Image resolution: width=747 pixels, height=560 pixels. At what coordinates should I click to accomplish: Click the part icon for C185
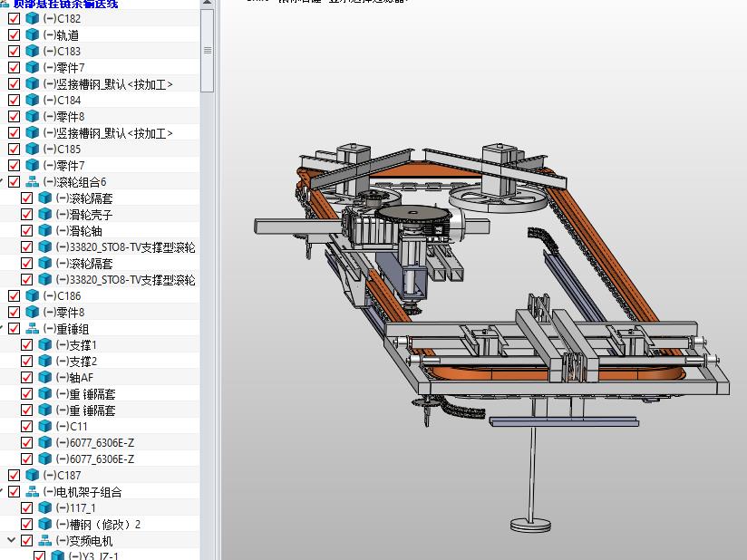[x=33, y=149]
